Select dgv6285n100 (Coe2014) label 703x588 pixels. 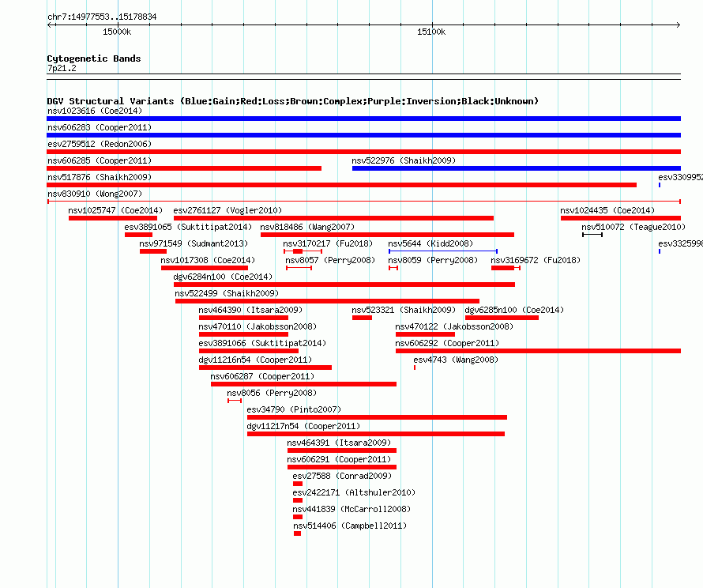[x=514, y=310]
